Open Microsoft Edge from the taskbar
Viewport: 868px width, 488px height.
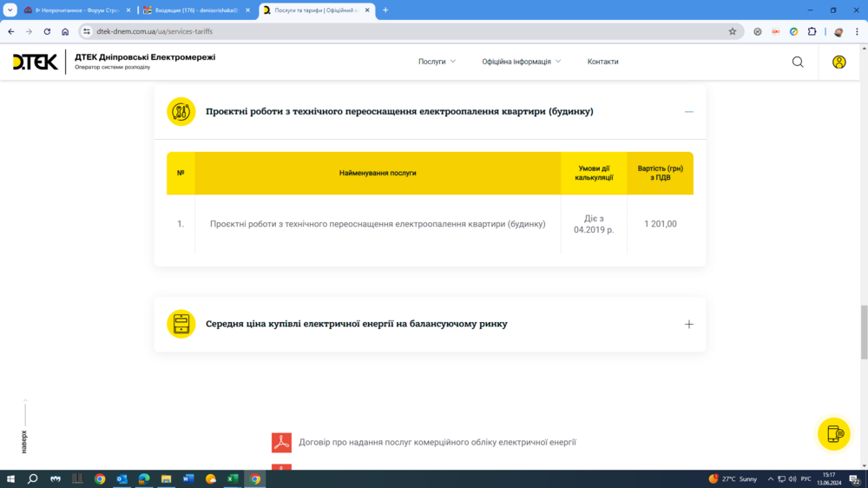coord(144,478)
